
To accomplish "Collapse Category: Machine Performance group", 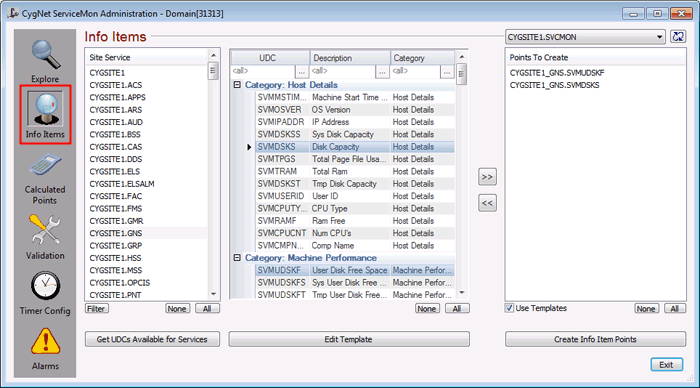I will tap(237, 258).
